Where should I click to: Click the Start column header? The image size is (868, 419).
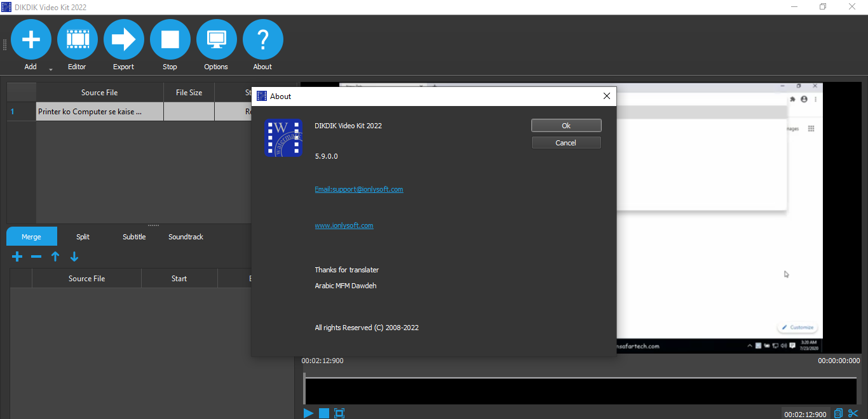[x=179, y=279]
